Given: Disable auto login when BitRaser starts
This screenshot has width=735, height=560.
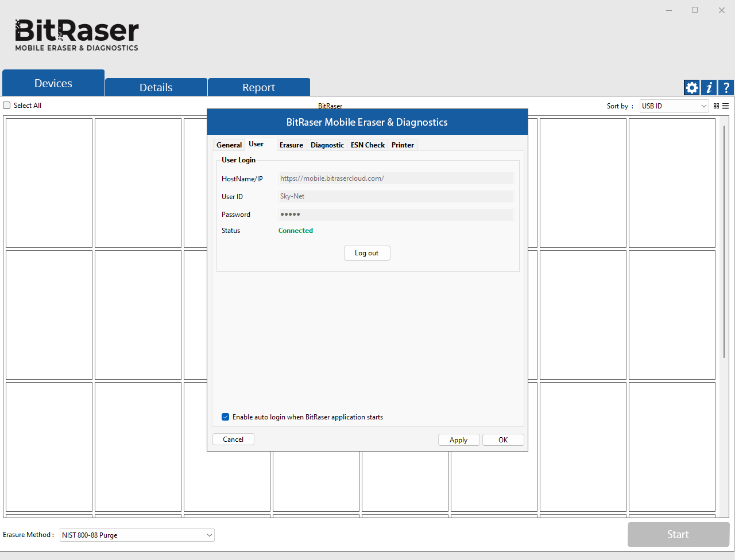Looking at the screenshot, I should [x=226, y=417].
